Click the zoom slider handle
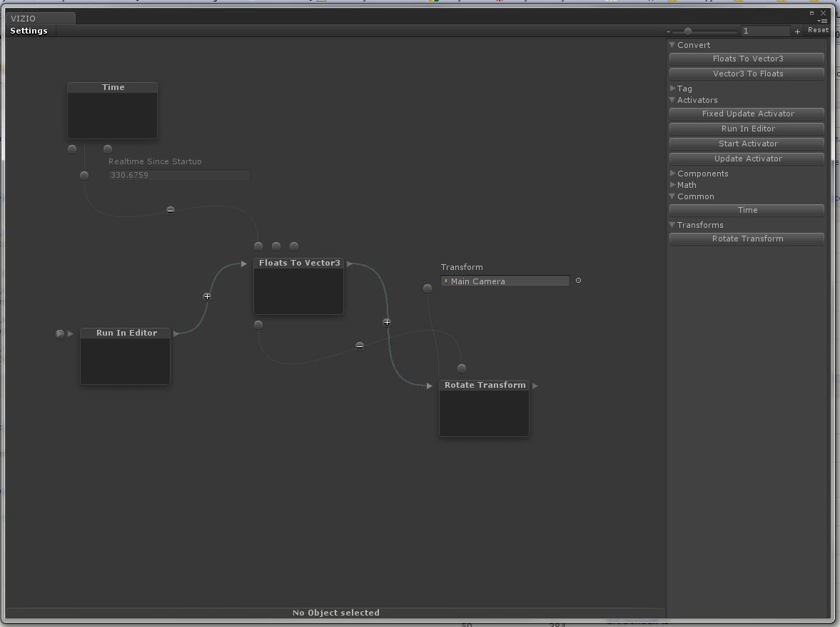840x627 pixels. point(687,31)
